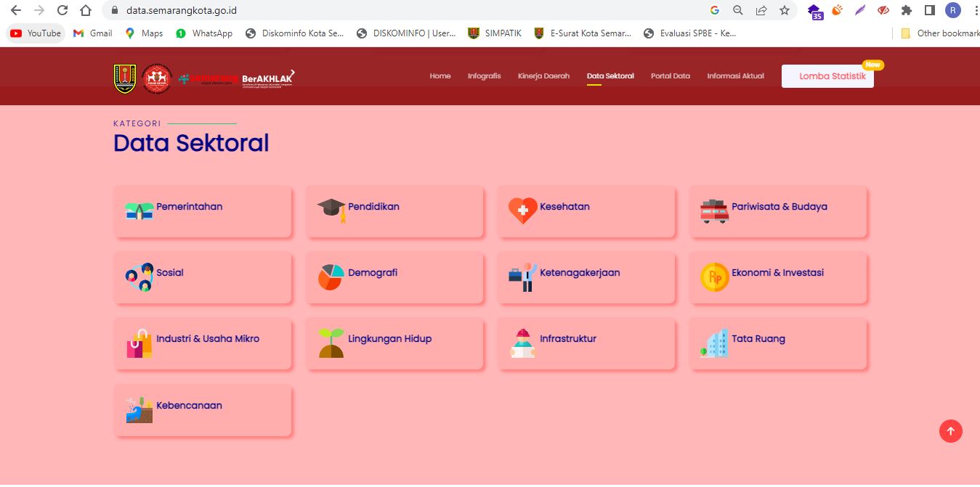Screen dimensions: 980x487
Task: Click the heart Kesehatan icon
Action: (x=522, y=210)
